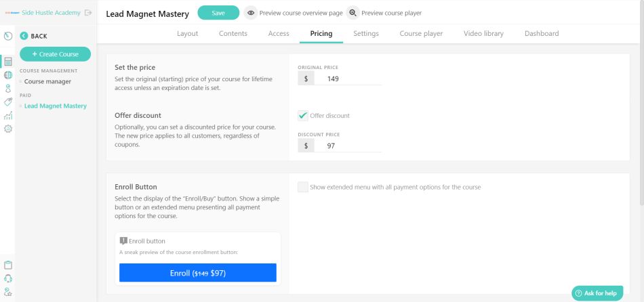
Task: Switch to the Contents tab
Action: pos(233,34)
